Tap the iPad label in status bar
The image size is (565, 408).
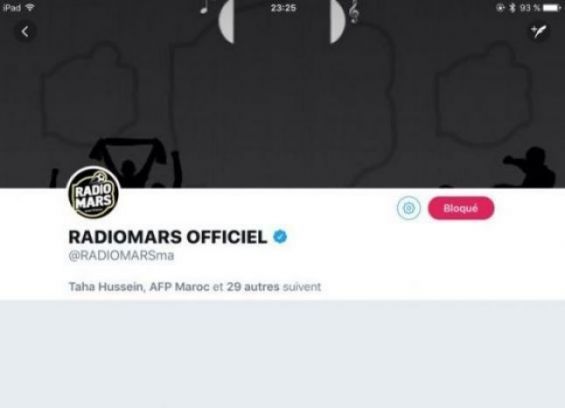(12, 8)
